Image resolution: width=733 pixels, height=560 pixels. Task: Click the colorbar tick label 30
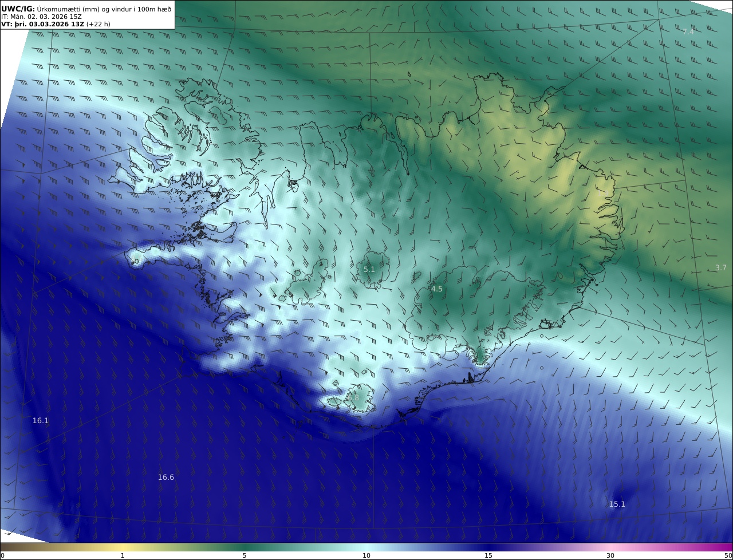610,555
